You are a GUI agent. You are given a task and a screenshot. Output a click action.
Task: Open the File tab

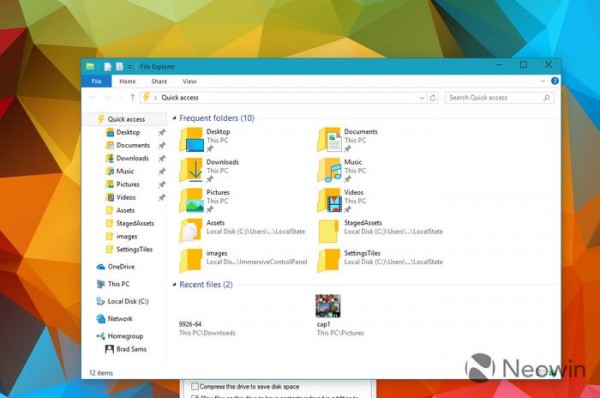[96, 81]
